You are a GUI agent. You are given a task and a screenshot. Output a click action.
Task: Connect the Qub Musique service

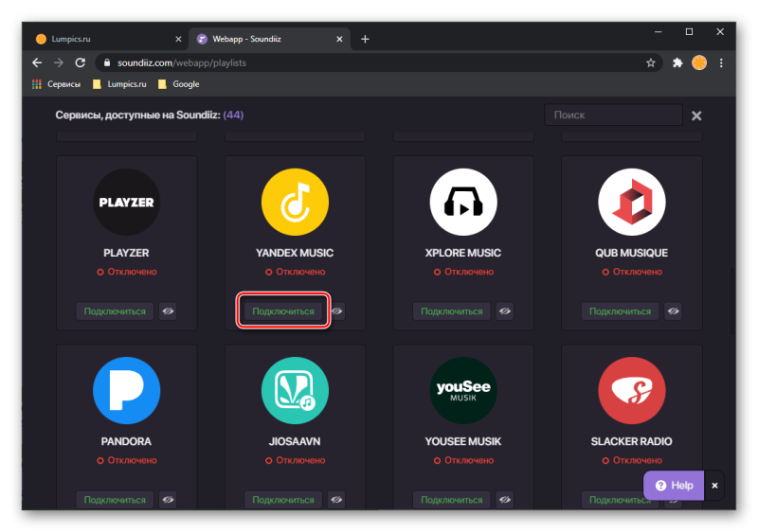pos(621,311)
